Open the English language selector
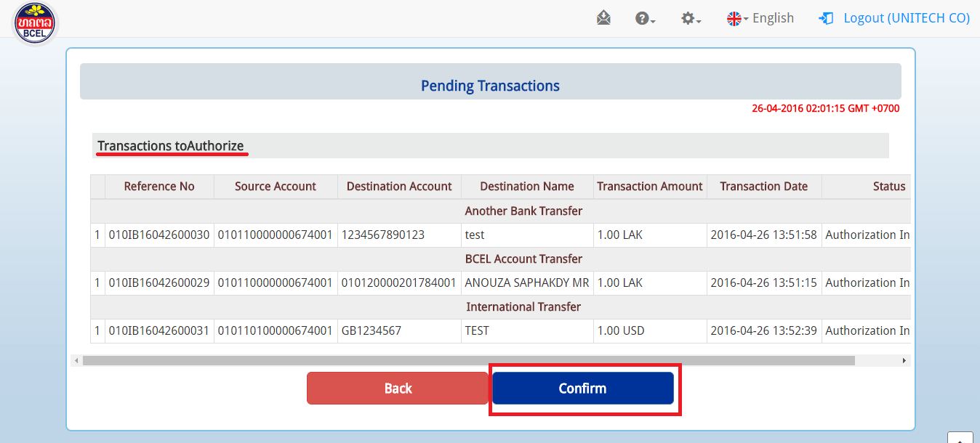Viewport: 980px width, 443px height. click(x=760, y=19)
